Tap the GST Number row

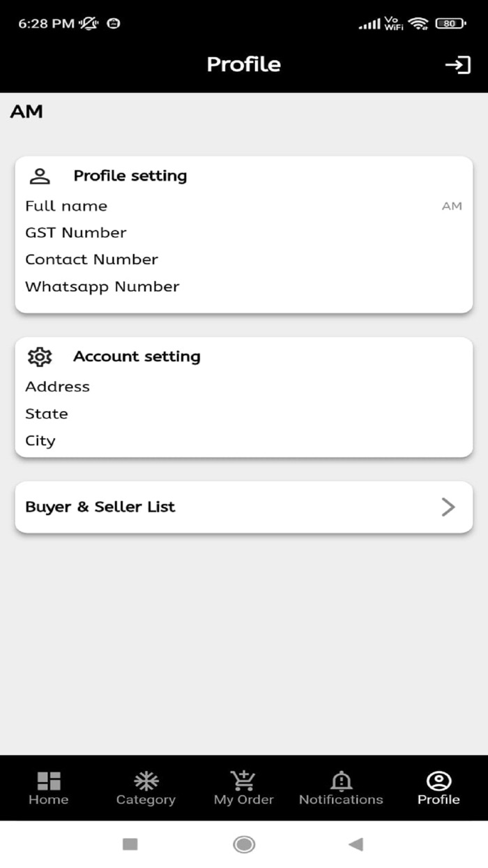[x=243, y=233]
